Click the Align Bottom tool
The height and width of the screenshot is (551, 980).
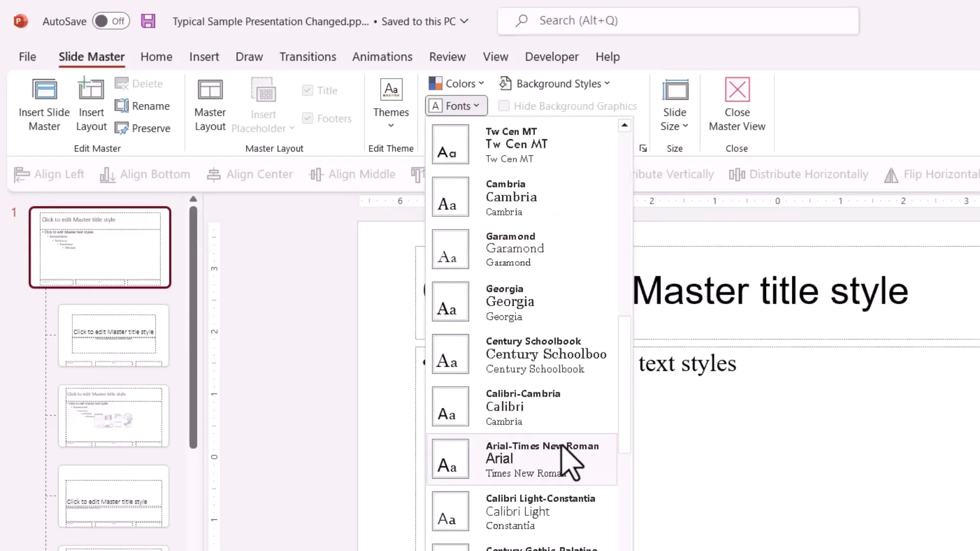point(145,174)
